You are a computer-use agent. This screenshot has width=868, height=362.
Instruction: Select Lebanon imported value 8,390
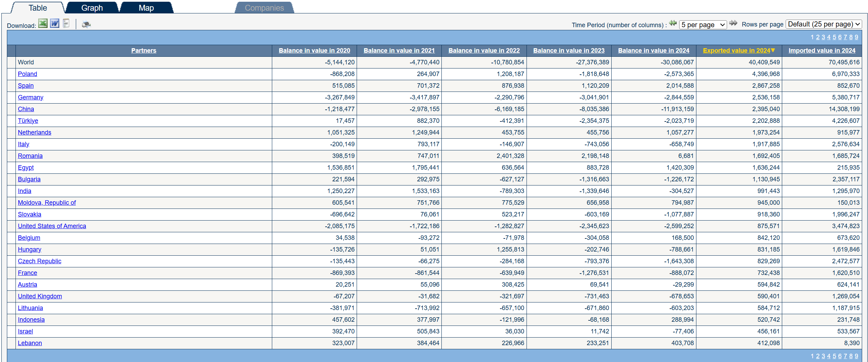click(x=852, y=343)
